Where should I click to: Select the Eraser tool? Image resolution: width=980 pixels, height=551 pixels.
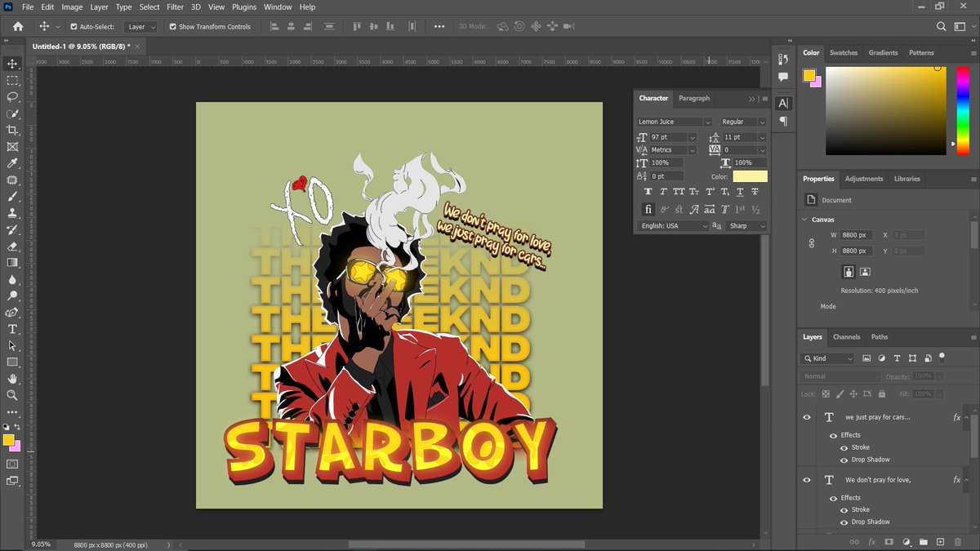click(x=12, y=246)
